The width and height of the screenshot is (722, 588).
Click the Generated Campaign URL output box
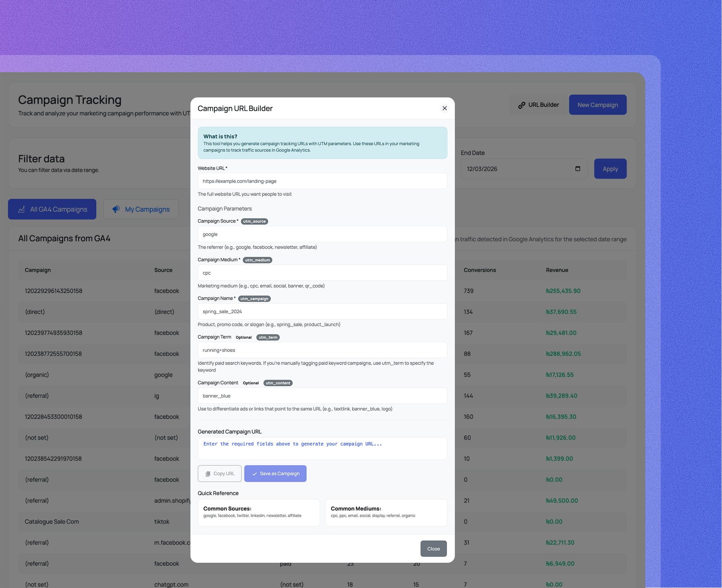tap(322, 449)
